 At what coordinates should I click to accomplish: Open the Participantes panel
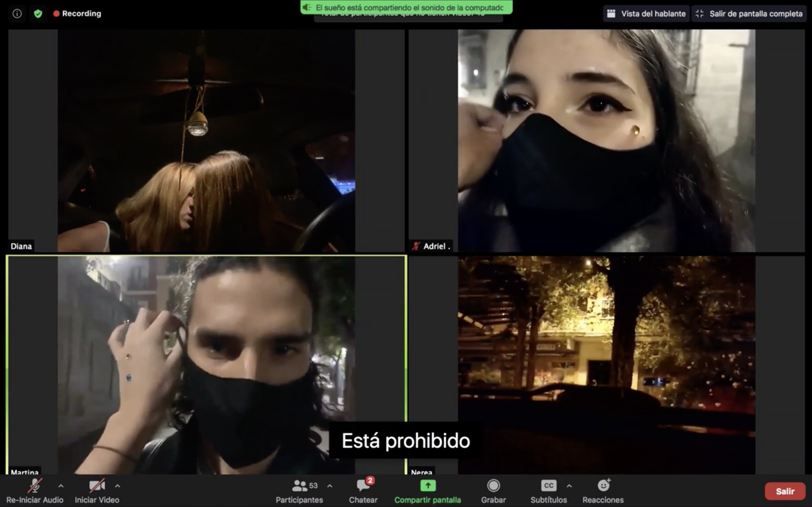[299, 491]
